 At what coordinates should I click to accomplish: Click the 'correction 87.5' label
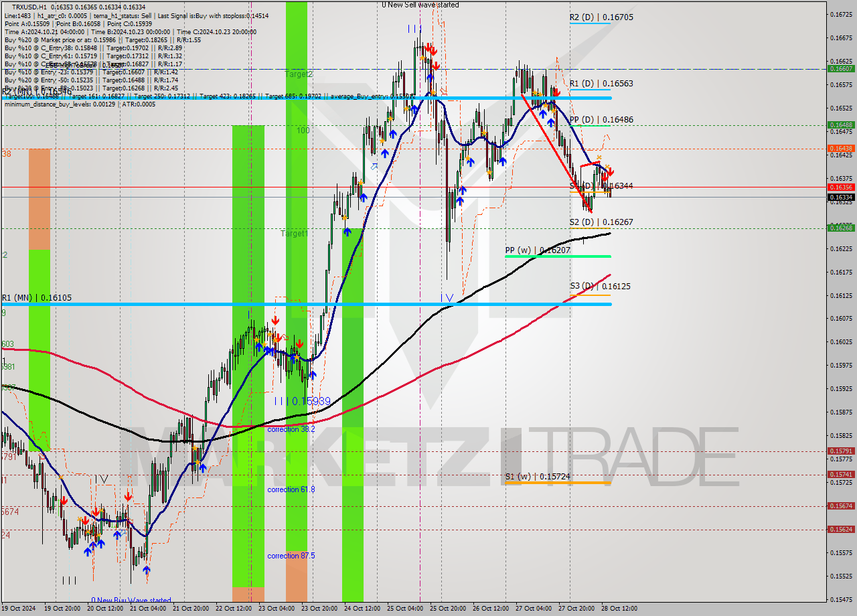pos(291,556)
